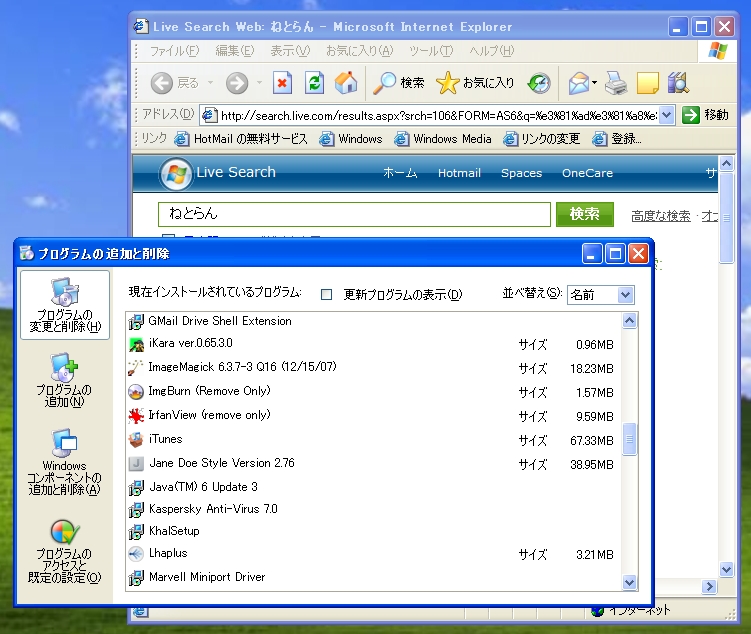
Task: Select Java(TM) 6 Update 3 entry
Action: (375, 487)
